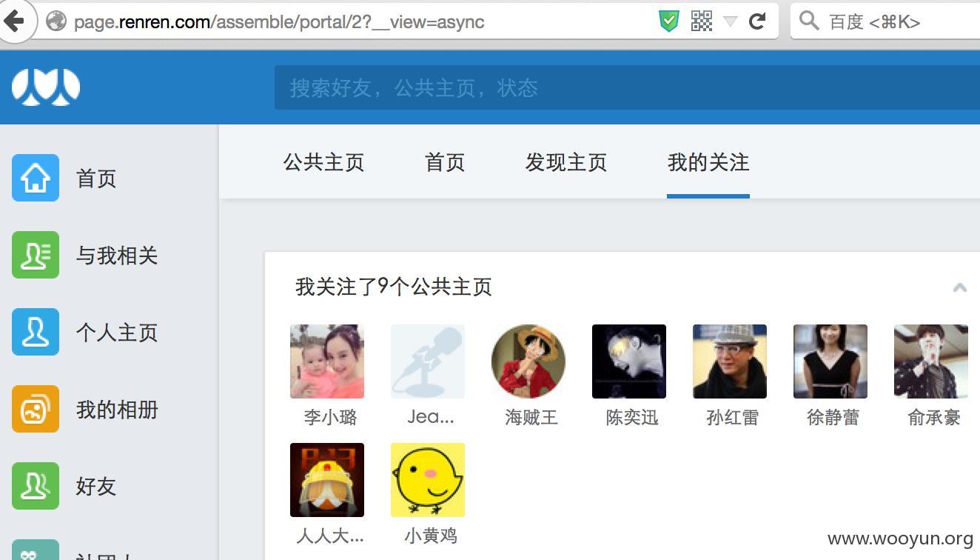Image resolution: width=980 pixels, height=560 pixels.
Task: Click the 李小璐 name label
Action: tap(330, 417)
